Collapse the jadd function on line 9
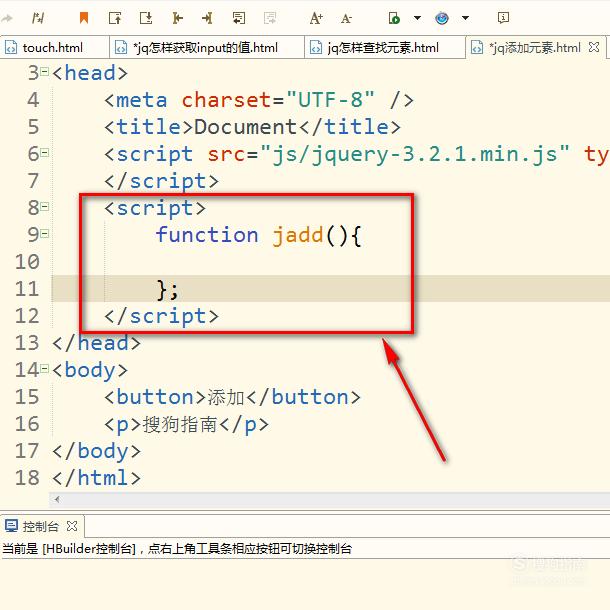The width and height of the screenshot is (610, 610). (x=45, y=233)
